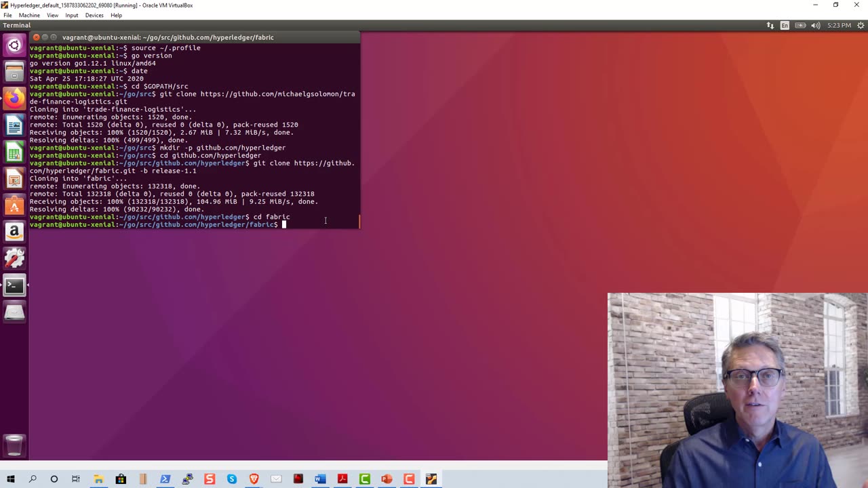Close the terminal window with red button

[36, 37]
